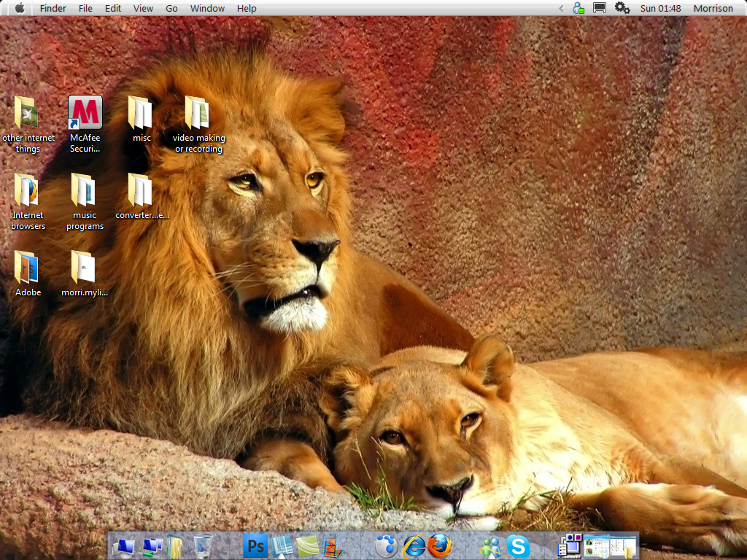Open Skype from the dock
The width and height of the screenshot is (747, 560).
[518, 545]
